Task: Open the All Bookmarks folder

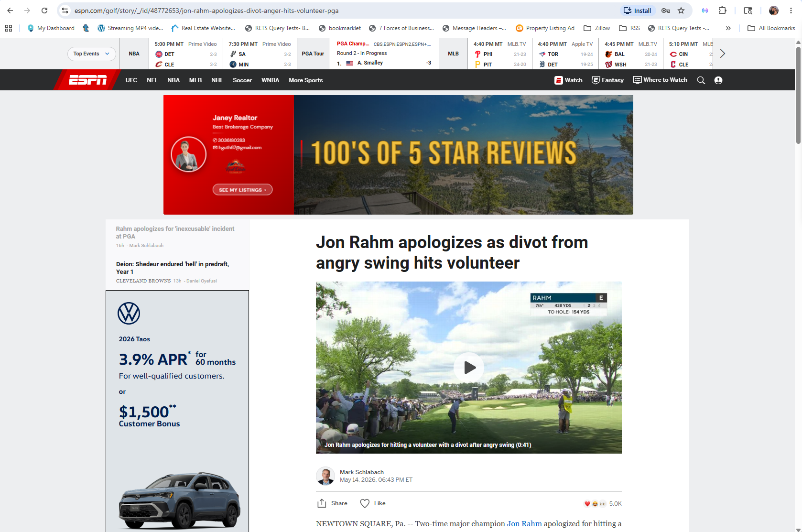Action: 771,28
